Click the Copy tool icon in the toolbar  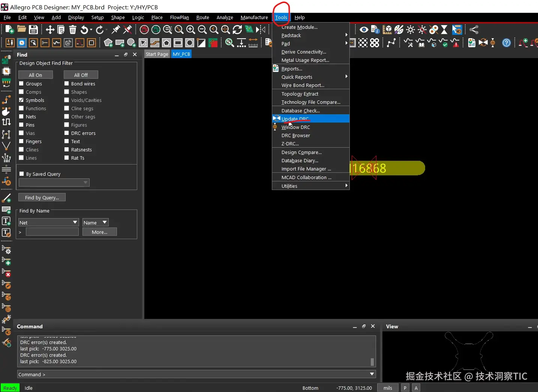(x=61, y=30)
